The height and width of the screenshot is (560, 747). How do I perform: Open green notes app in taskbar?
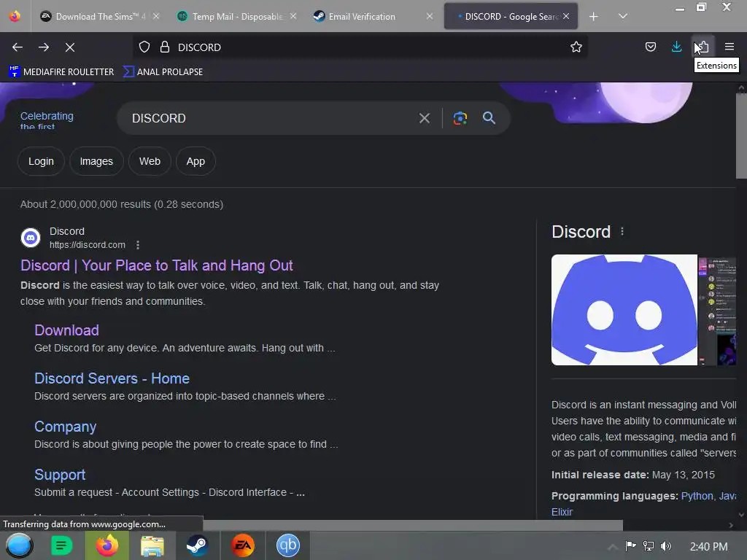click(x=61, y=545)
